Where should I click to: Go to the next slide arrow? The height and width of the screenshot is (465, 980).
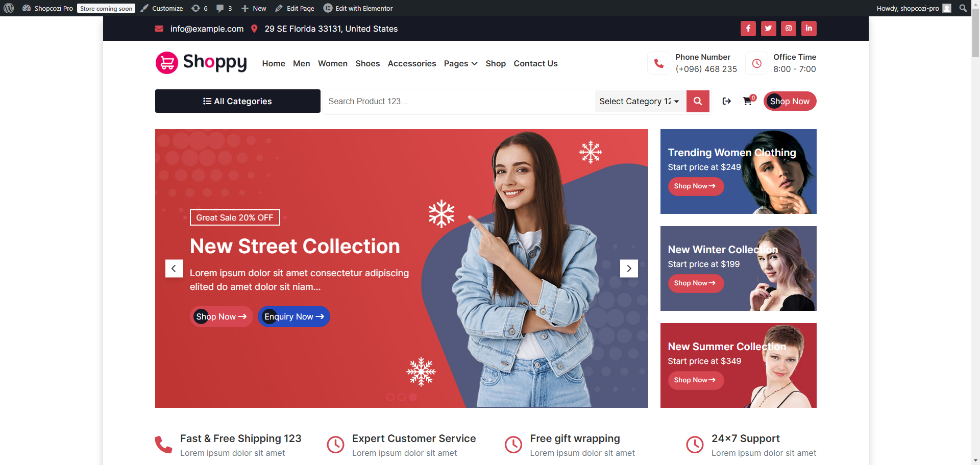(629, 268)
